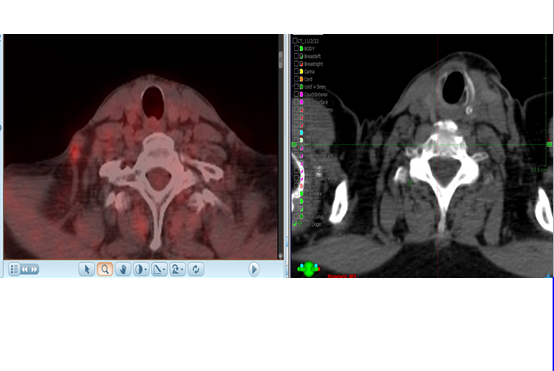Toggle the BODY structure checkbox
554x371 pixels.
coord(296,48)
